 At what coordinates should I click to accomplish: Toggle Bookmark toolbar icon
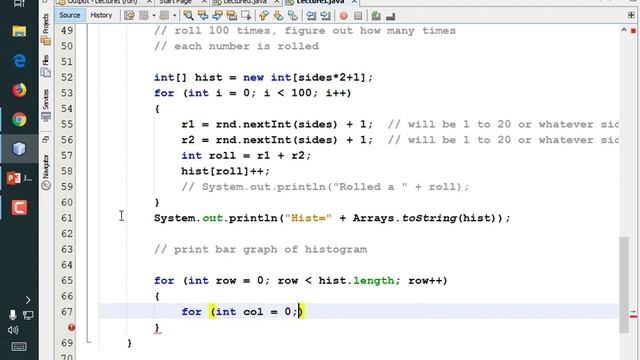click(x=293, y=16)
